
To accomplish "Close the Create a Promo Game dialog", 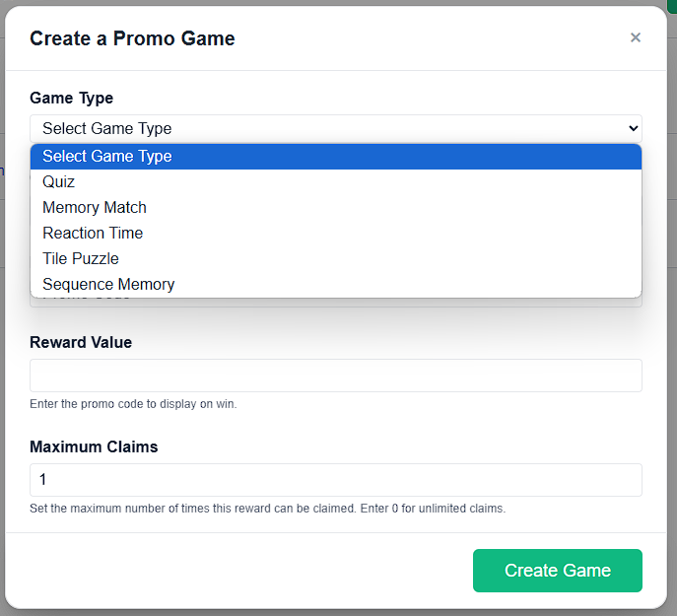I will tap(636, 37).
